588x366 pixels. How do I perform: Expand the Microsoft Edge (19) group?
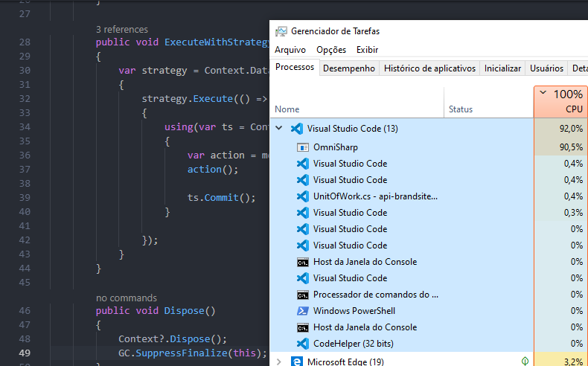pos(278,362)
